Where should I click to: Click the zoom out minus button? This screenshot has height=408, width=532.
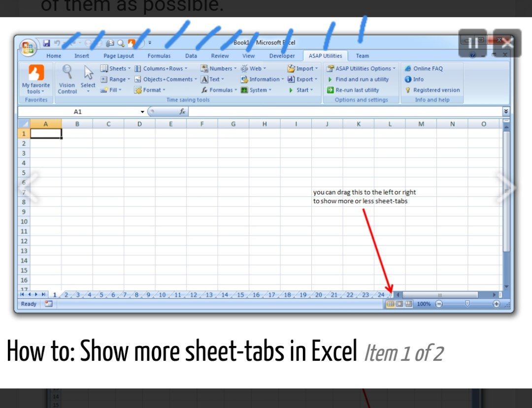(x=439, y=304)
